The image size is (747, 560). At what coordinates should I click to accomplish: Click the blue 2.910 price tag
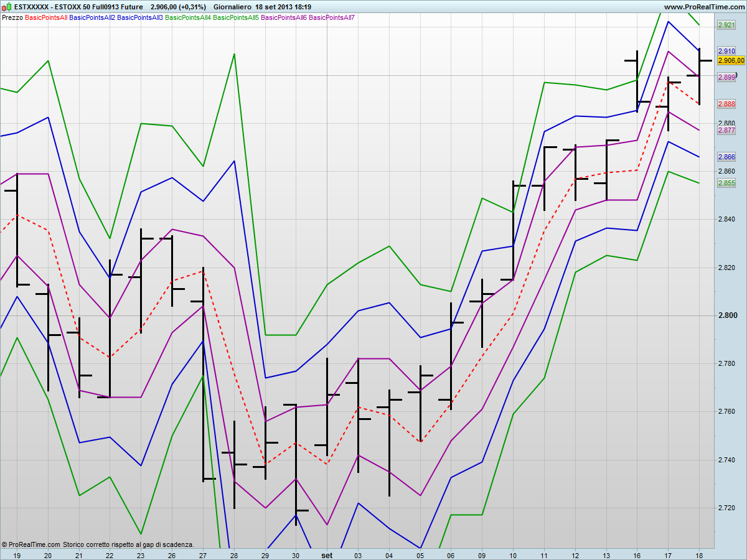click(x=726, y=51)
